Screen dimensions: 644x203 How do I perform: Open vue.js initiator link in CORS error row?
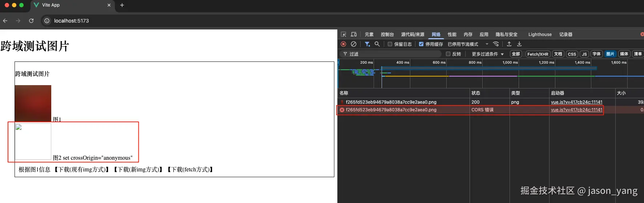[x=576, y=110]
